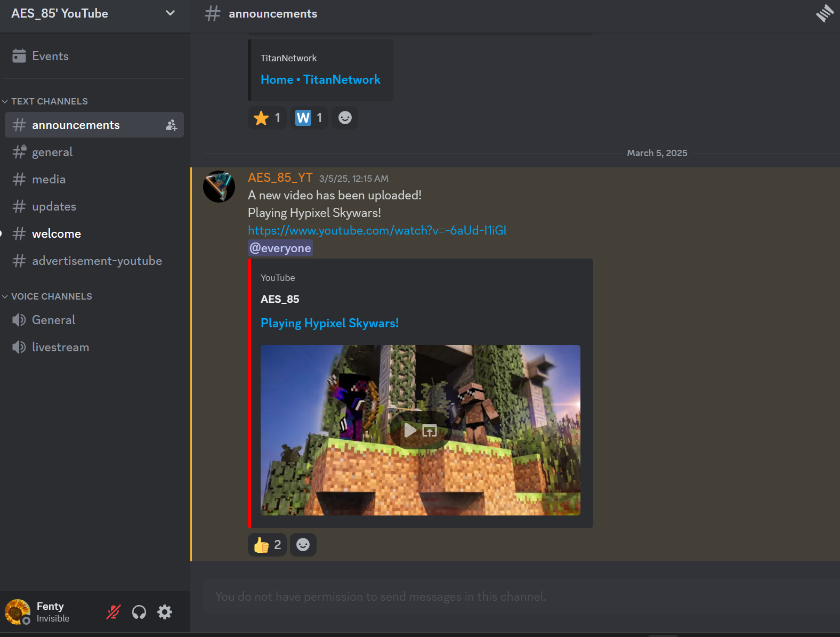Open the AES_85' YouTube server dropdown

pos(95,13)
